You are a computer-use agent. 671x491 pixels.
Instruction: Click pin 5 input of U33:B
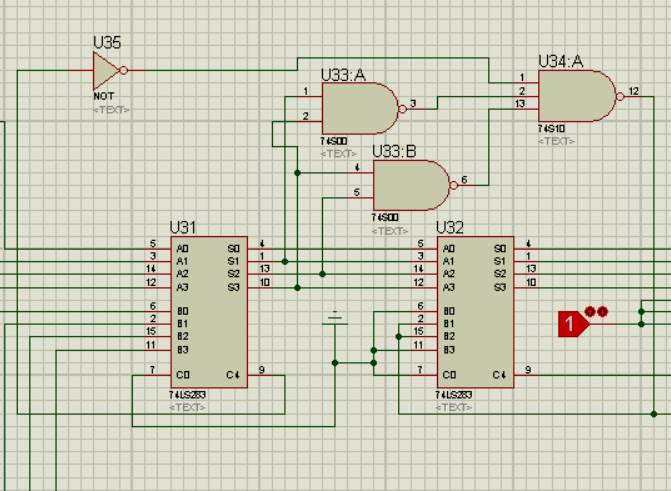tap(360, 197)
